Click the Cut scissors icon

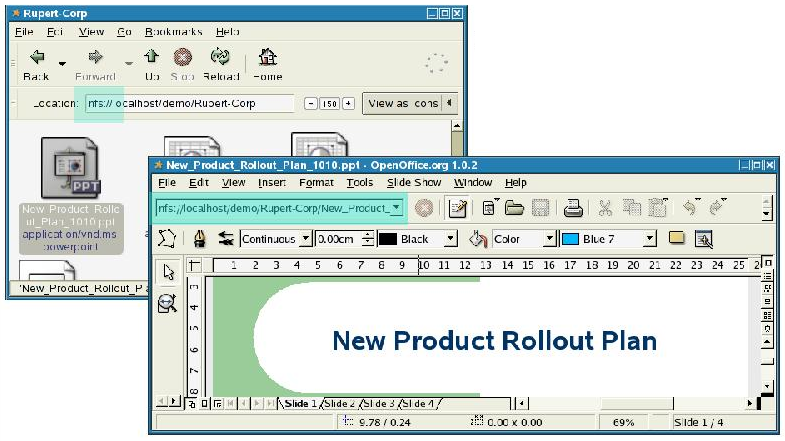605,208
